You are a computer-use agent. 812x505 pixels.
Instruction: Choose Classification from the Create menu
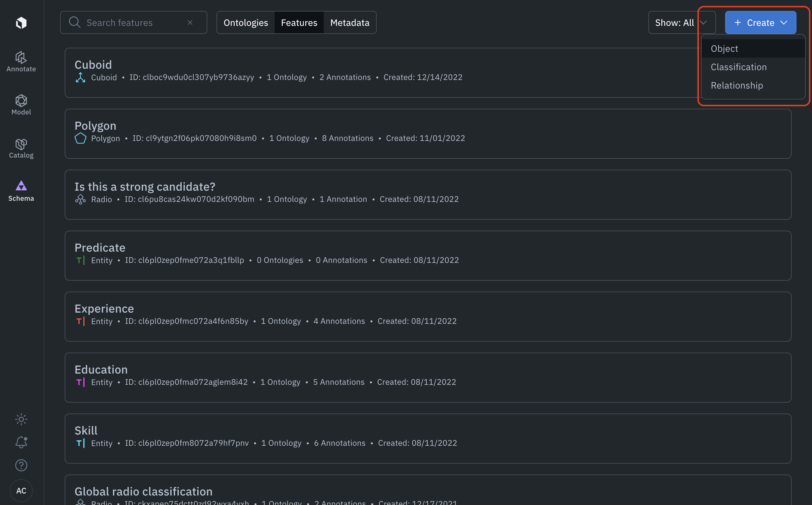(x=738, y=67)
